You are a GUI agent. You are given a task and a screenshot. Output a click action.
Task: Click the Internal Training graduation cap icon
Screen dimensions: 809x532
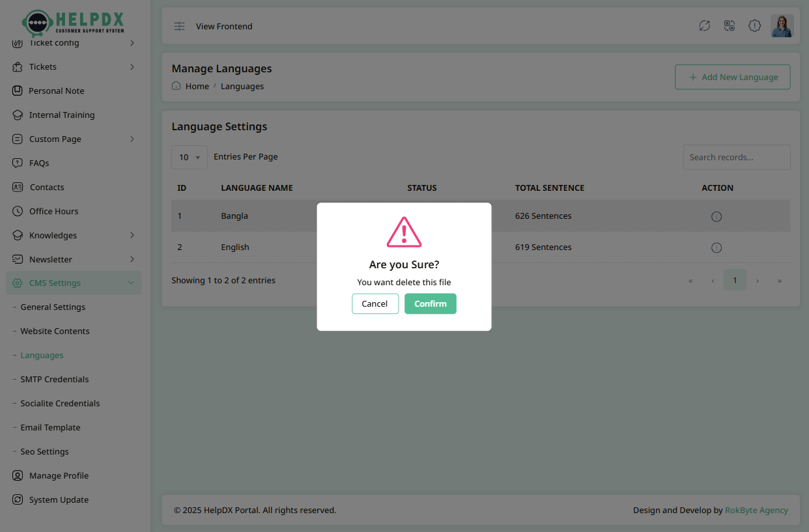18,115
